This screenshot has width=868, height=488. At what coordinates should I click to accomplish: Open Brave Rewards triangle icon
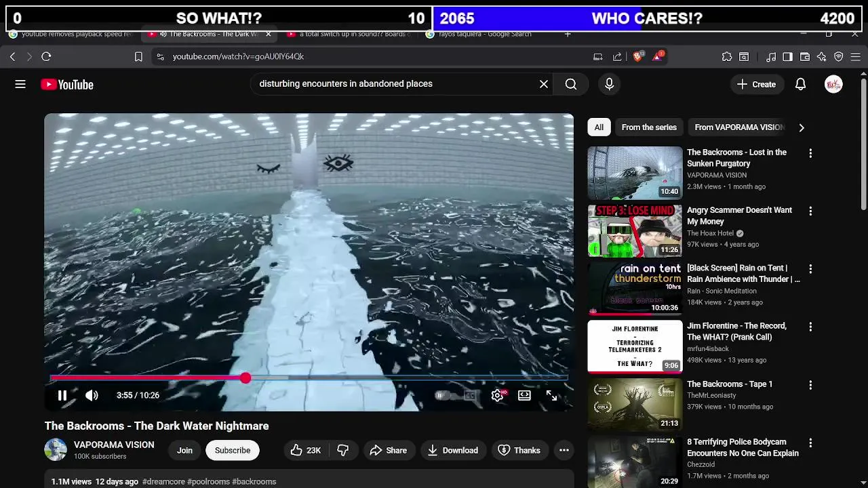657,57
